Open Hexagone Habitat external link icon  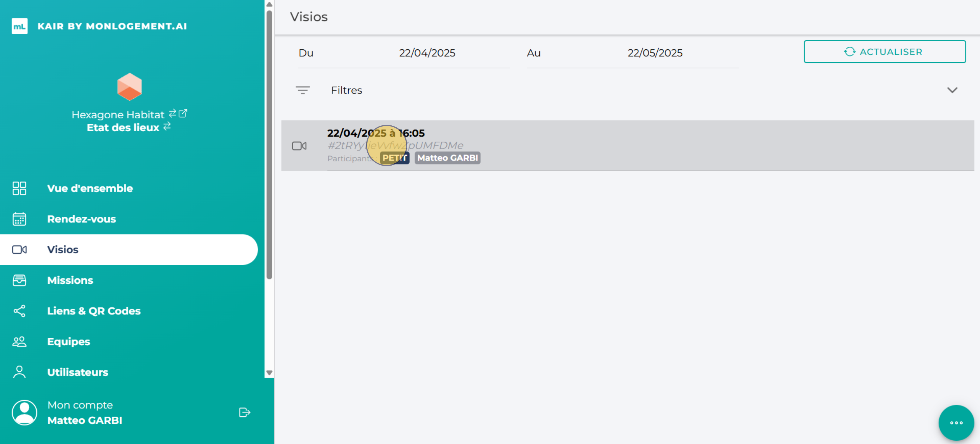183,113
